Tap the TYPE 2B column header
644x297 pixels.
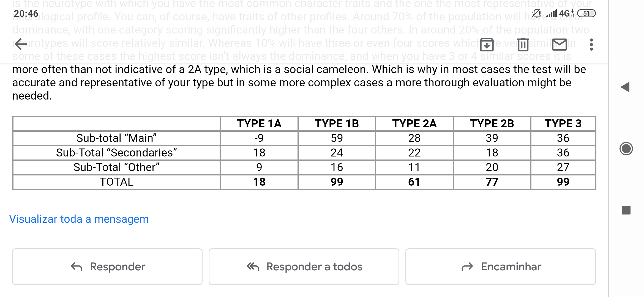pos(492,124)
